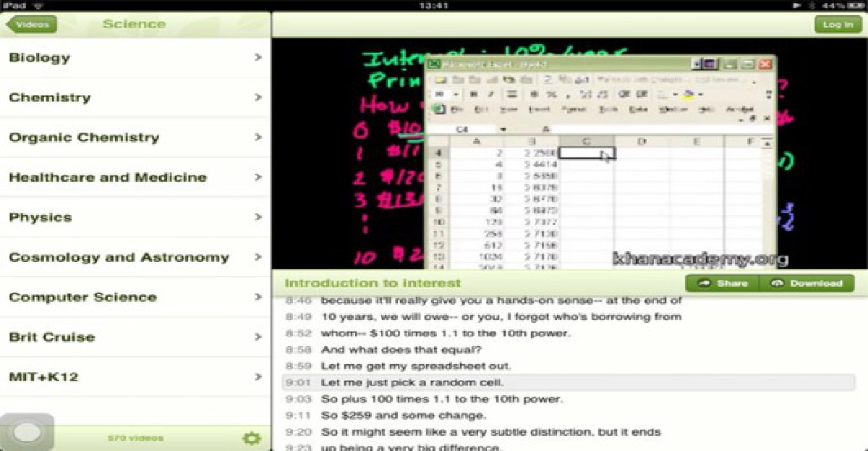
Task: Expand the Organic Chemistry row chevron
Action: tap(258, 137)
